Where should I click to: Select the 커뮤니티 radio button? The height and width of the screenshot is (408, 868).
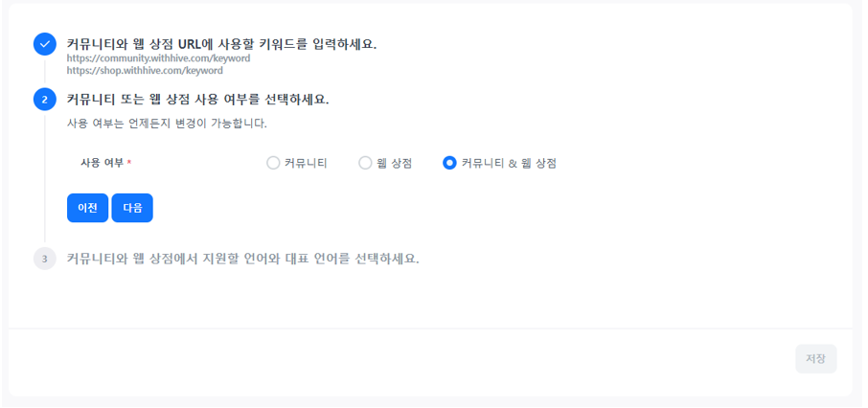(273, 163)
